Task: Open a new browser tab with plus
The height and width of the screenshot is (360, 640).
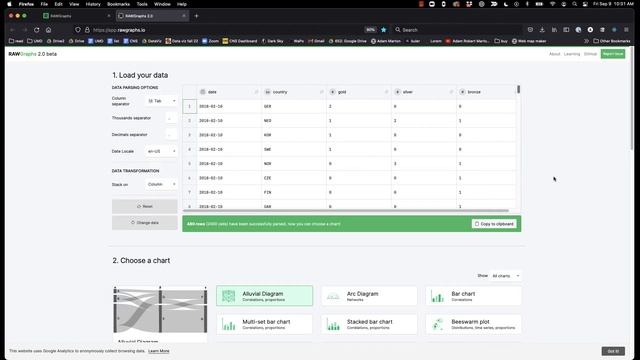Action: pos(196,16)
